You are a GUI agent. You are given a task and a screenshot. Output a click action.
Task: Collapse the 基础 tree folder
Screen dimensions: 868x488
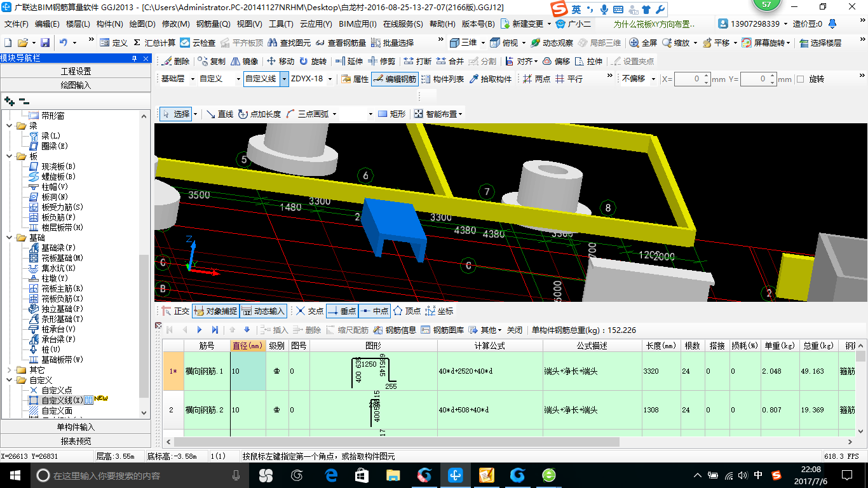pos(10,238)
